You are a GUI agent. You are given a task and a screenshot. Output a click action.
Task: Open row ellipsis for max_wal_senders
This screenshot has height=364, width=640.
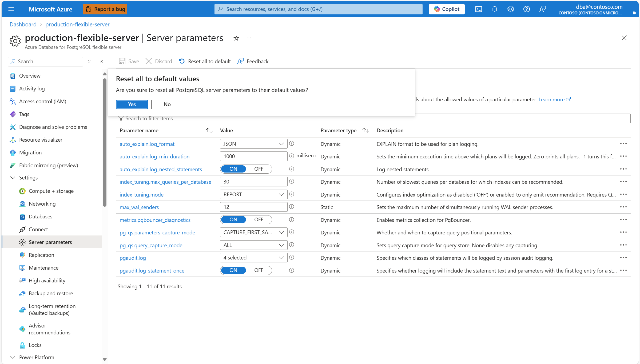(623, 207)
